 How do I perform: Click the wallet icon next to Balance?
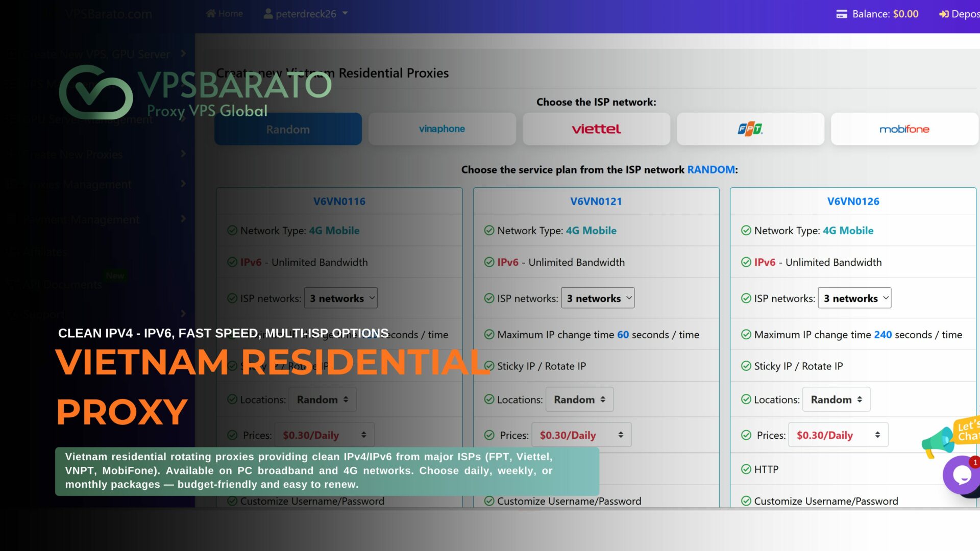tap(842, 14)
